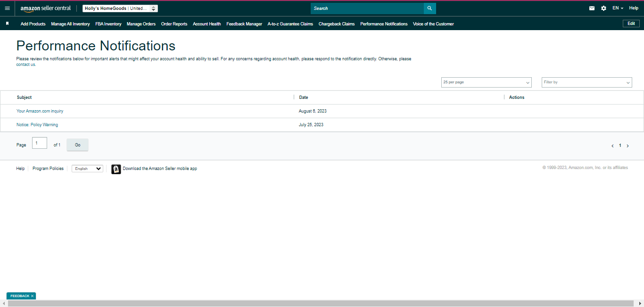
Task: Focus the Search input field
Action: pos(367,8)
